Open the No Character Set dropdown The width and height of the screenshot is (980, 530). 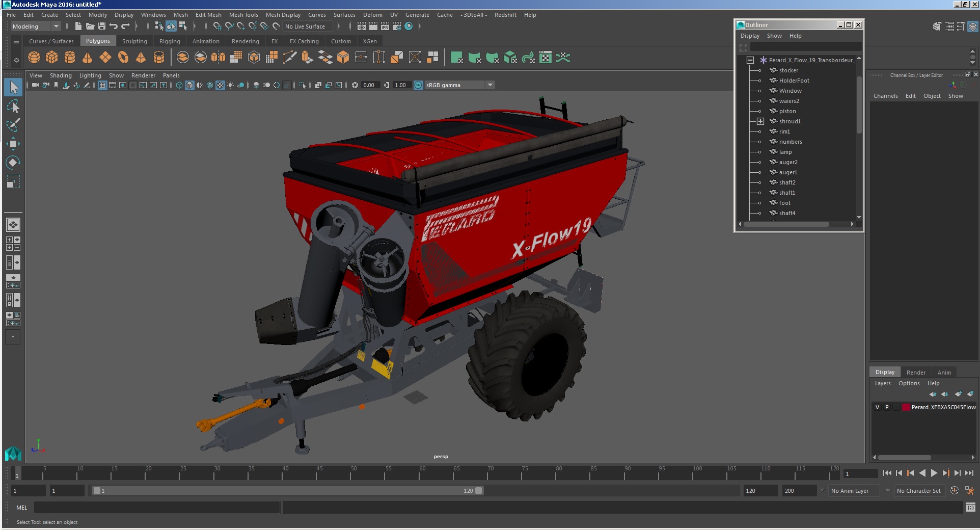919,491
